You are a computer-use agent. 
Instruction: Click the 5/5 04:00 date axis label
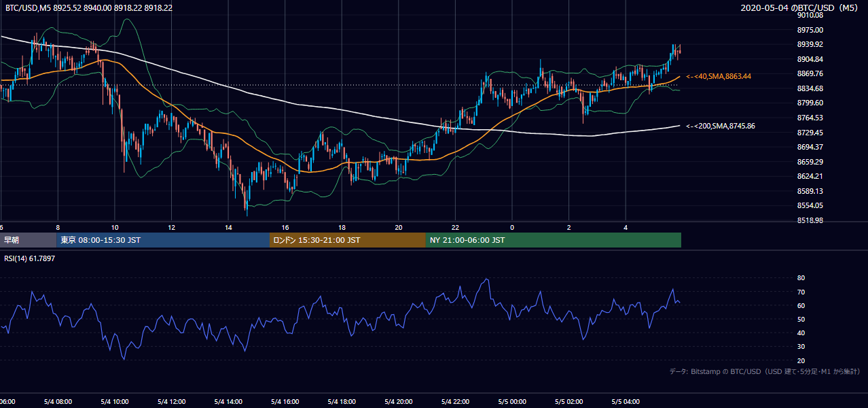(x=626, y=402)
